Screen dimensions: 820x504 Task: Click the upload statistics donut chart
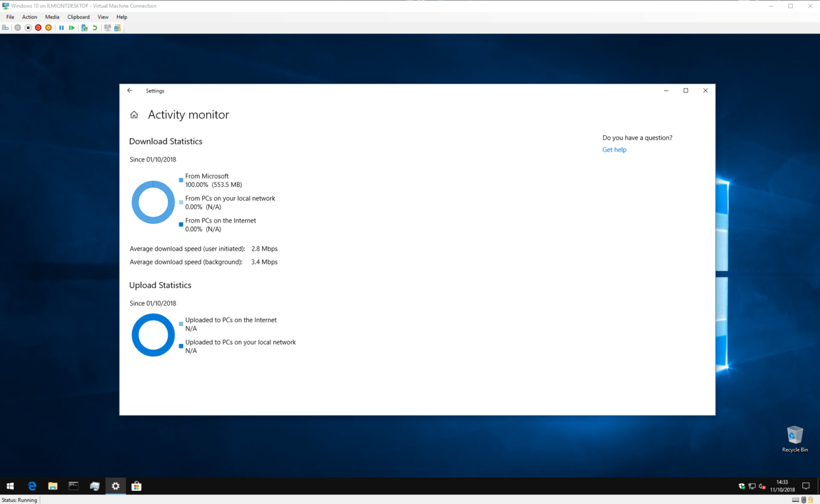153,335
